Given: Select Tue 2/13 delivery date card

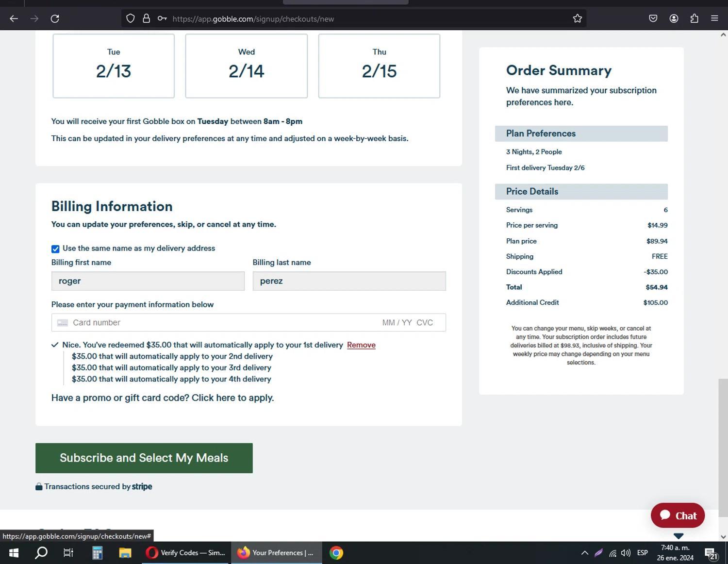Looking at the screenshot, I should pos(114,66).
